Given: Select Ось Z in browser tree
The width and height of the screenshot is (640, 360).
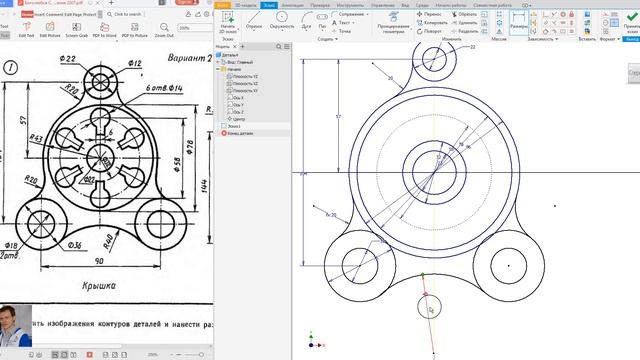Looking at the screenshot, I should 236,111.
